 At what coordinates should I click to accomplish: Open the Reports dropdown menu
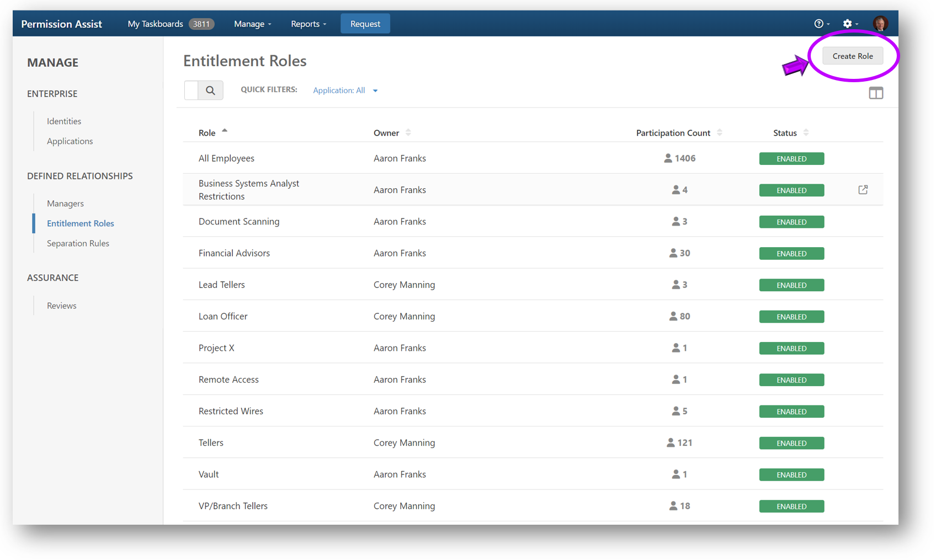(309, 24)
